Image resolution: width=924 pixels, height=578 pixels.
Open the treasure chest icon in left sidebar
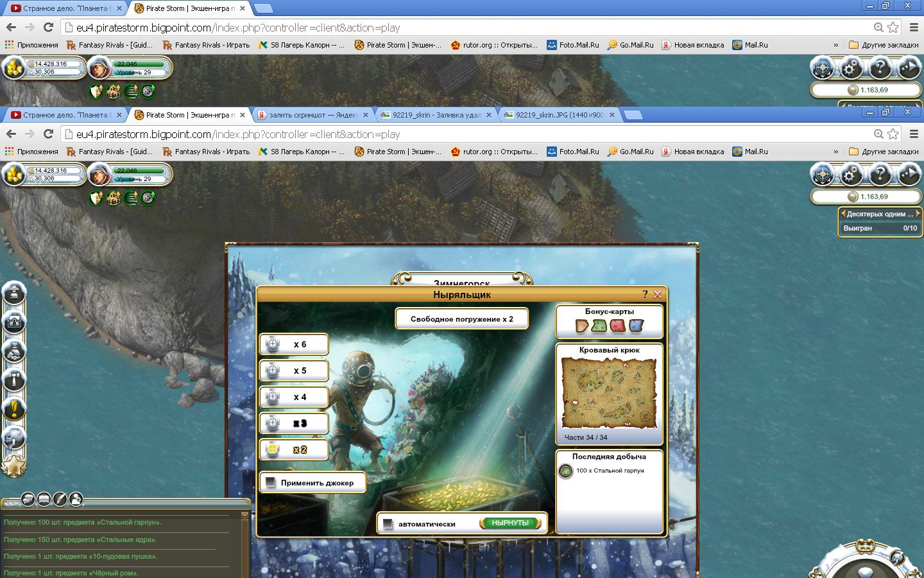click(14, 321)
